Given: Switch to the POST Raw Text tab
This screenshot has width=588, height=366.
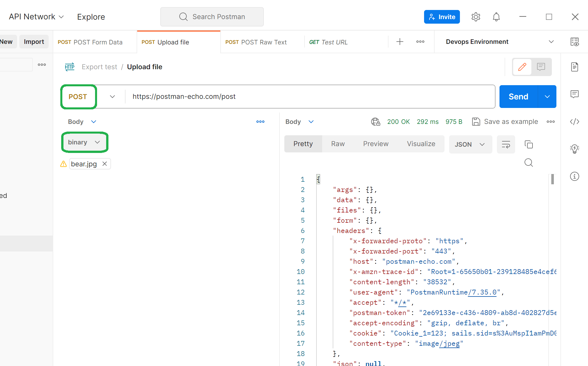Looking at the screenshot, I should [256, 42].
